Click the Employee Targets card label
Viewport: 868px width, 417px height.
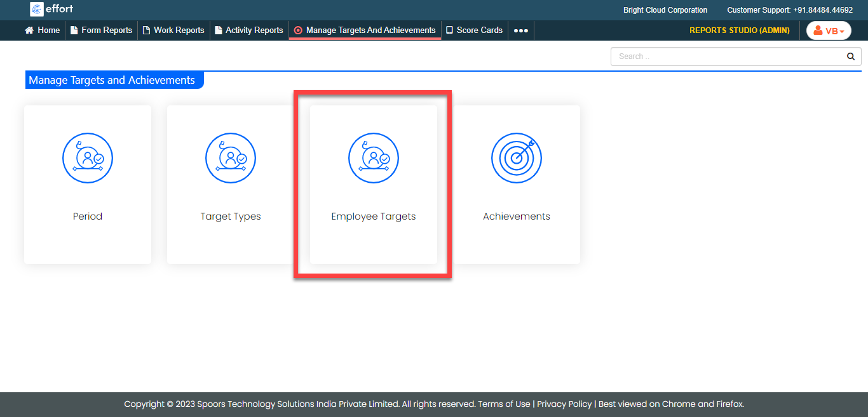click(374, 216)
